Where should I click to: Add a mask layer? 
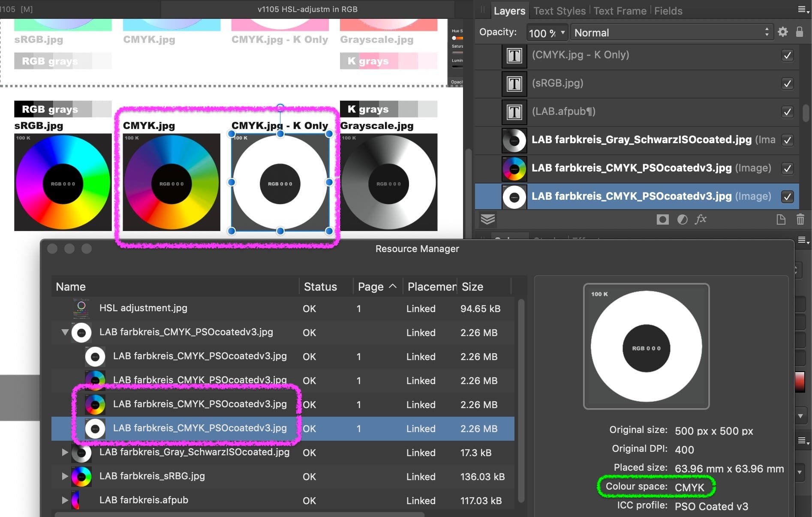(662, 220)
